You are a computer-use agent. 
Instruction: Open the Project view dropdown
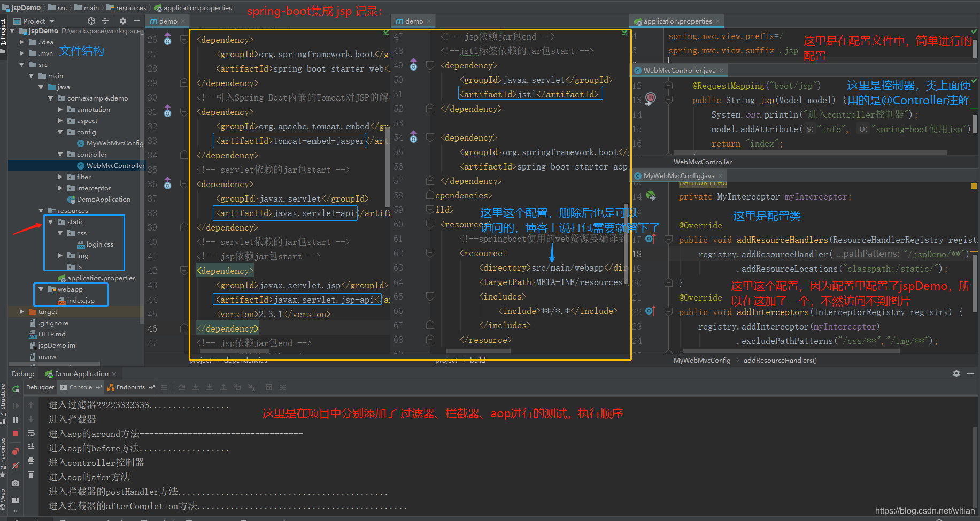[52, 21]
